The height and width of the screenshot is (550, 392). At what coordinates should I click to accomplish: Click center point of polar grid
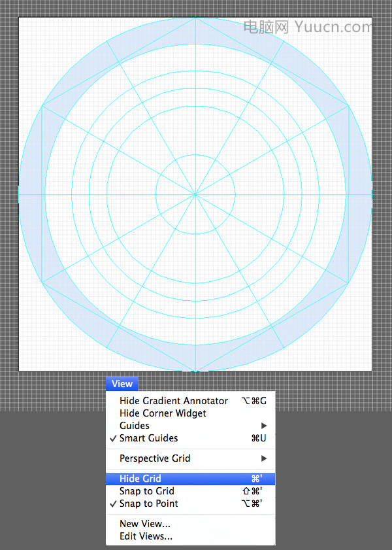[x=195, y=194]
